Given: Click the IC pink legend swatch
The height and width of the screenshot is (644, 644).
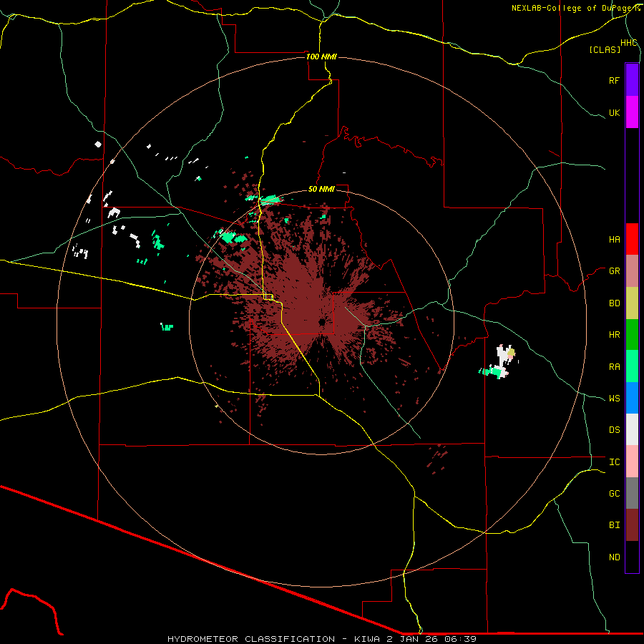Looking at the screenshot, I should [x=632, y=462].
